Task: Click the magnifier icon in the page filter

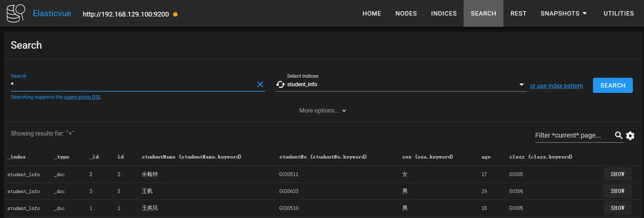Action: coord(619,136)
